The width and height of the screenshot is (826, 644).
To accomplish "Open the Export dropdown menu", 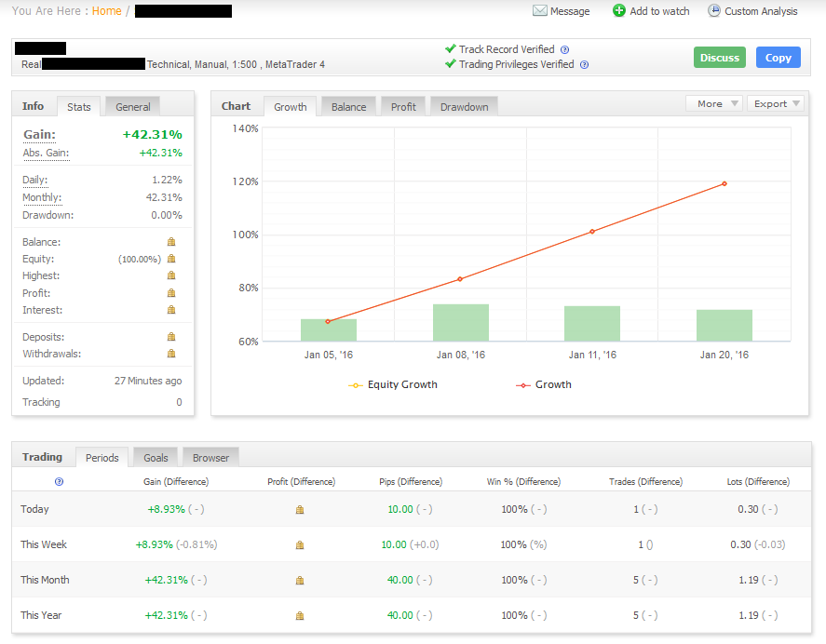I will click(x=775, y=104).
